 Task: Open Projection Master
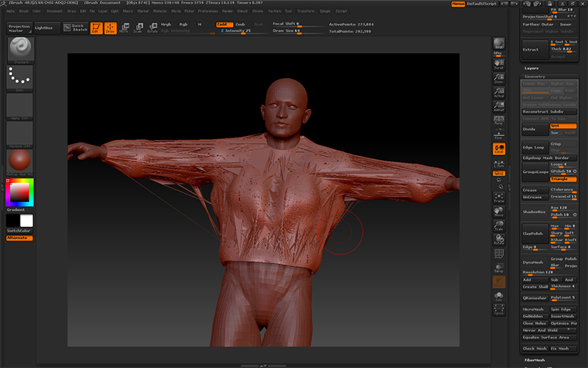click(20, 28)
